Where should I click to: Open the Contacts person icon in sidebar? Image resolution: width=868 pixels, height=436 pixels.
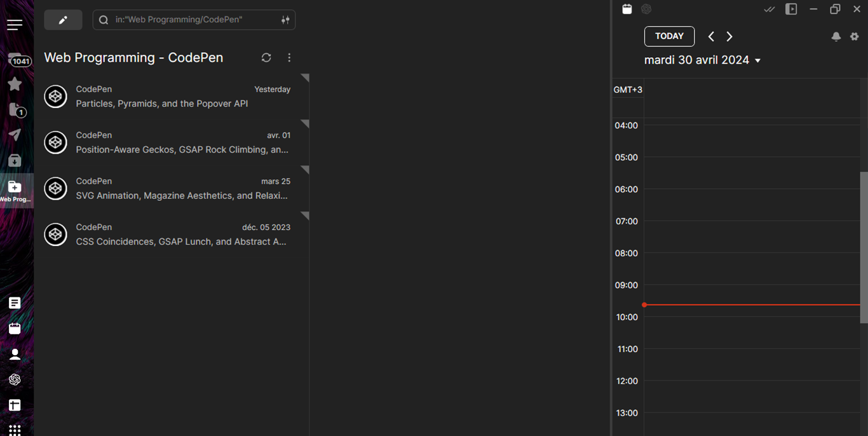[x=15, y=354]
